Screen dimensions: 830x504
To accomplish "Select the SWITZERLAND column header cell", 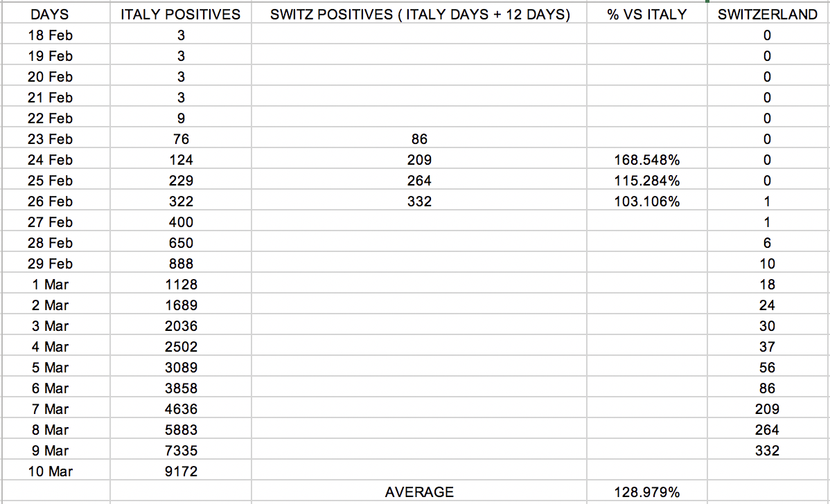I will pos(768,15).
